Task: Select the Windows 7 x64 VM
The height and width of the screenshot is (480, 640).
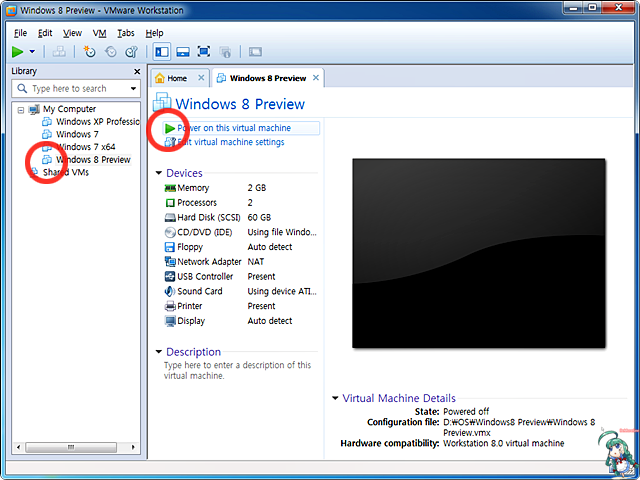Action: [86, 147]
